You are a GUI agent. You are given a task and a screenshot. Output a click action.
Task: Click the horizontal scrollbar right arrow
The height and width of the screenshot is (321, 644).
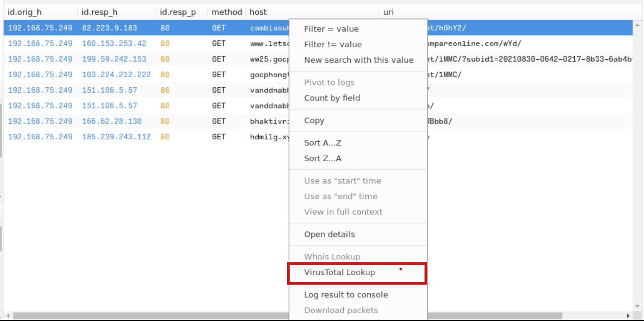click(x=629, y=316)
